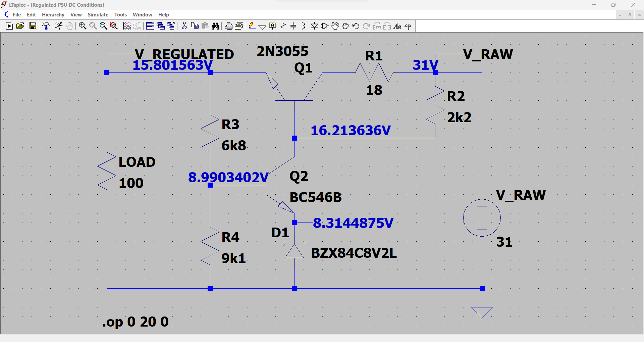This screenshot has height=342, width=644.
Task: Click the New Schematic toolbar icon
Action: (x=9, y=26)
